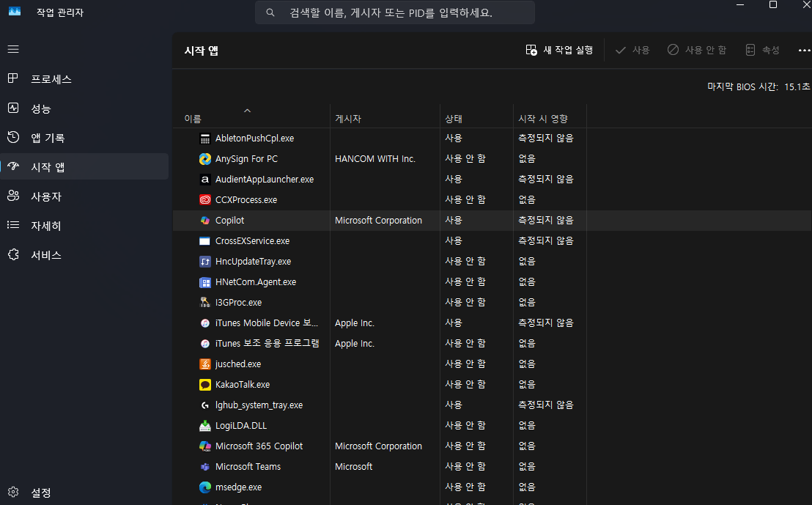Image resolution: width=812 pixels, height=505 pixels.
Task: Launch a task with 새 작업 실행
Action: pyautogui.click(x=560, y=50)
